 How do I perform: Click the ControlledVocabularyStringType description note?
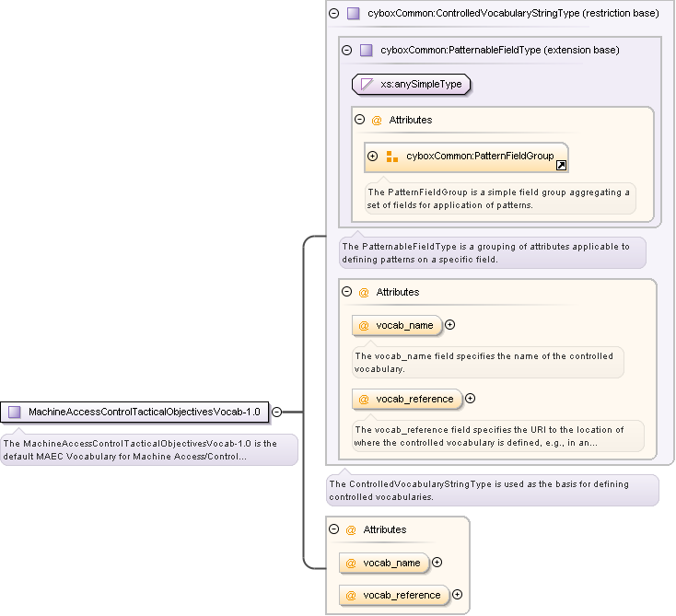(493, 490)
